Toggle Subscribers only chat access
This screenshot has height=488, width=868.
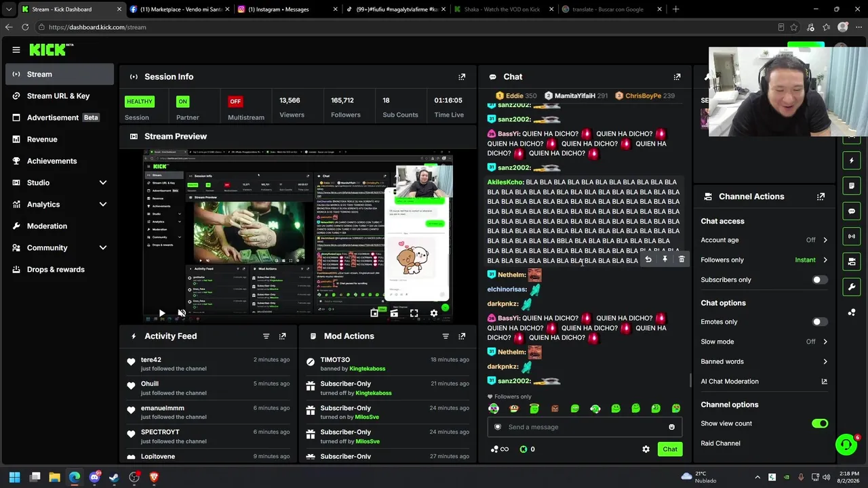(820, 280)
